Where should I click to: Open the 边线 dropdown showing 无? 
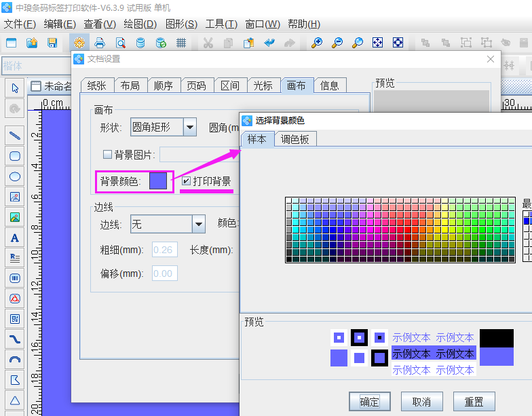(x=198, y=224)
